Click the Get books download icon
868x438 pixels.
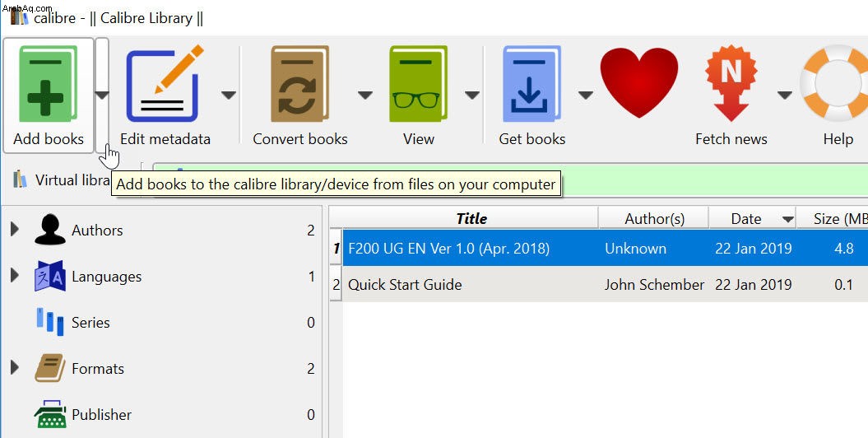(x=531, y=84)
